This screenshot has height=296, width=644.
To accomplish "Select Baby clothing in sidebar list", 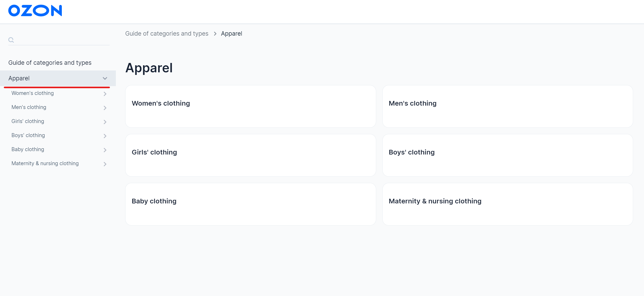I will pos(28,149).
